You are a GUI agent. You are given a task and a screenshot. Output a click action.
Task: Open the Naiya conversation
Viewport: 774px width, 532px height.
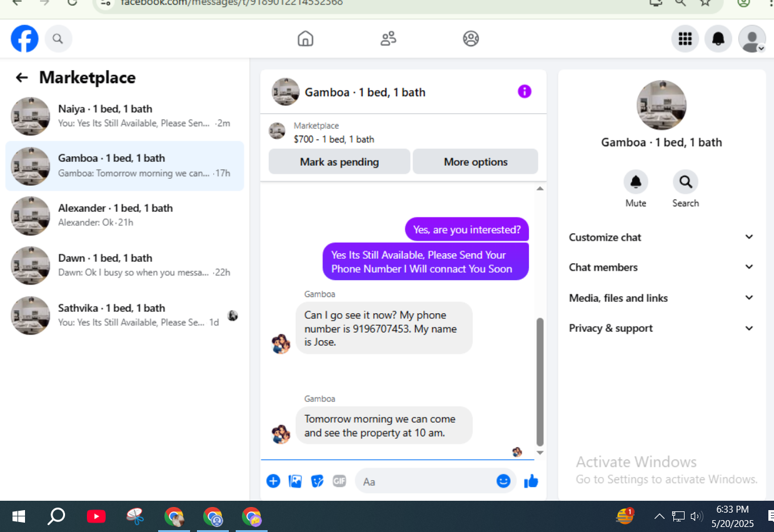click(x=124, y=116)
